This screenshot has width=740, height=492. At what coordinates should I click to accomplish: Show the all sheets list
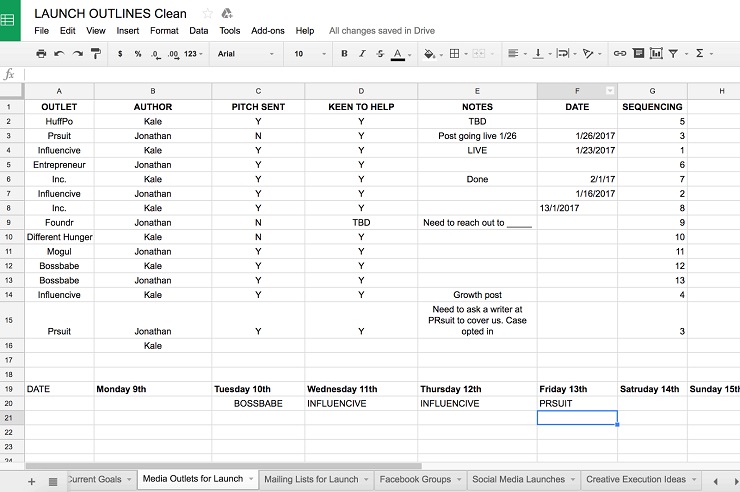pos(53,482)
